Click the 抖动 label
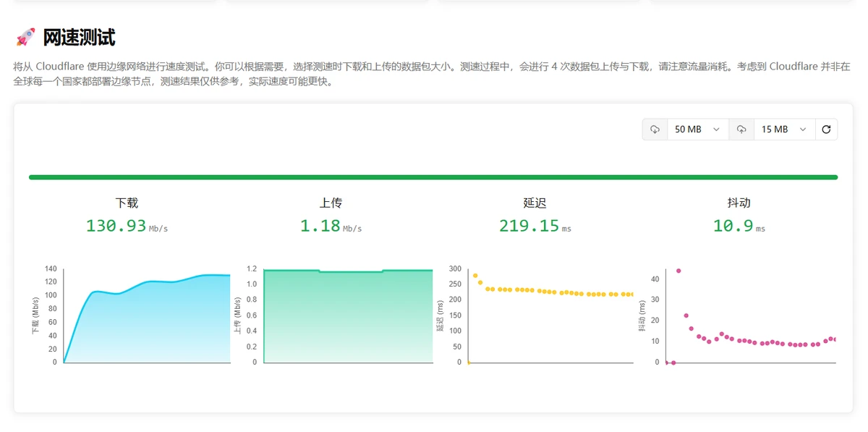Viewport: 868px width, 432px height. coord(739,203)
